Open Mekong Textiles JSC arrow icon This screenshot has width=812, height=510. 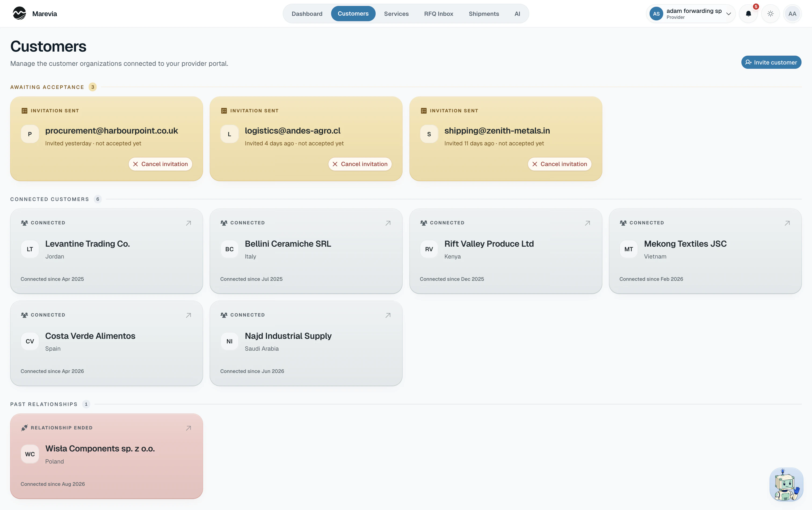[787, 223]
